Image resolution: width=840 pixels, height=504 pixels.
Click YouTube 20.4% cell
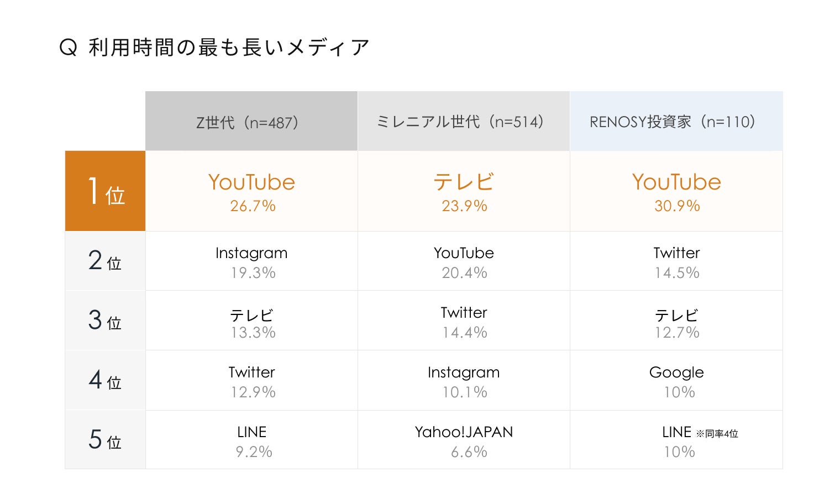pos(464,261)
